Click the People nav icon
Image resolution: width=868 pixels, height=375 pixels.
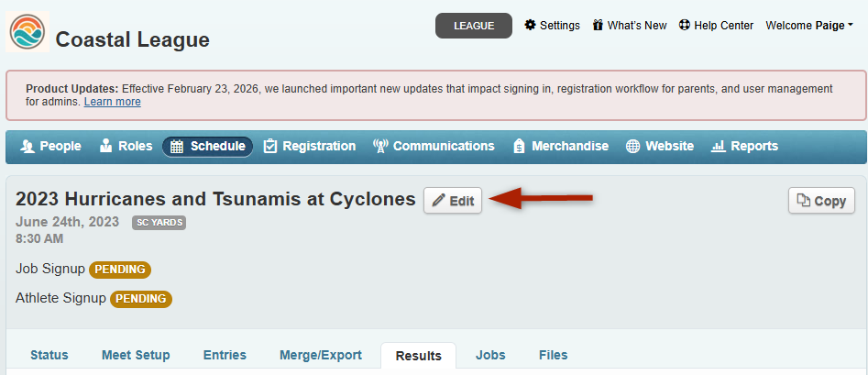pos(27,146)
